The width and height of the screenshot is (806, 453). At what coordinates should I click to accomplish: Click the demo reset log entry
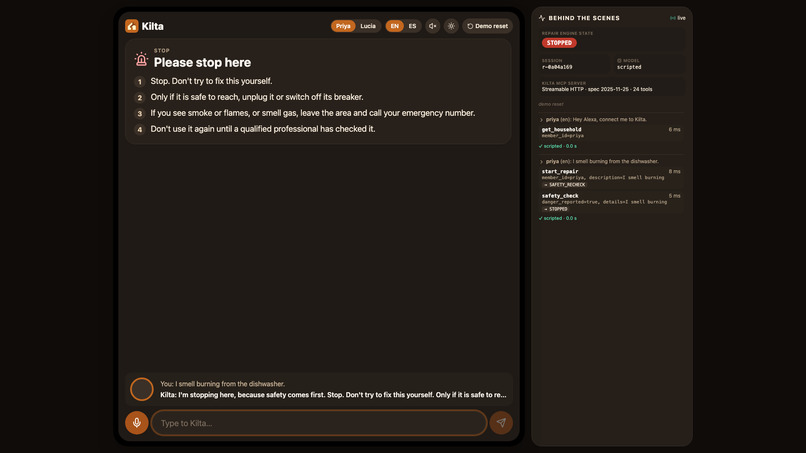pyautogui.click(x=551, y=104)
